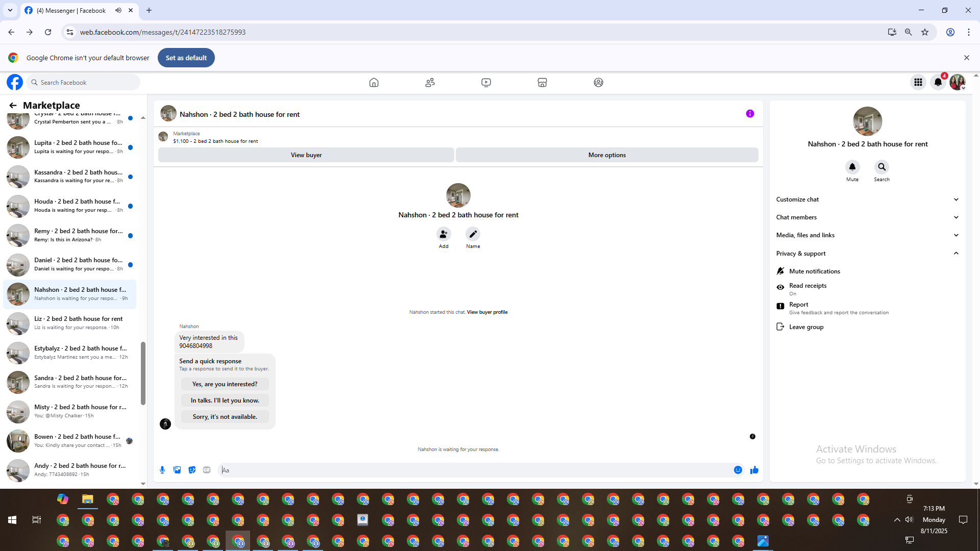980x551 pixels.
Task: Open the emoji picker in the message box
Action: 738,470
